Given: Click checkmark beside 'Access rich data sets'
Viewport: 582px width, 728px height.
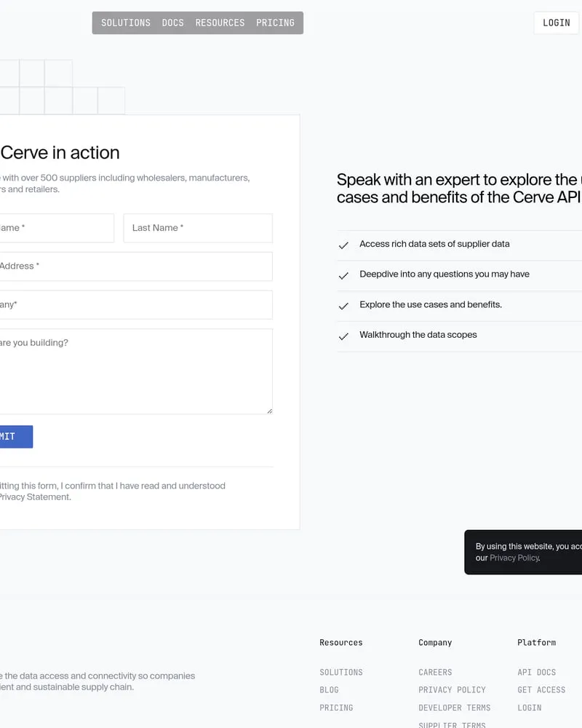Looking at the screenshot, I should (x=343, y=245).
